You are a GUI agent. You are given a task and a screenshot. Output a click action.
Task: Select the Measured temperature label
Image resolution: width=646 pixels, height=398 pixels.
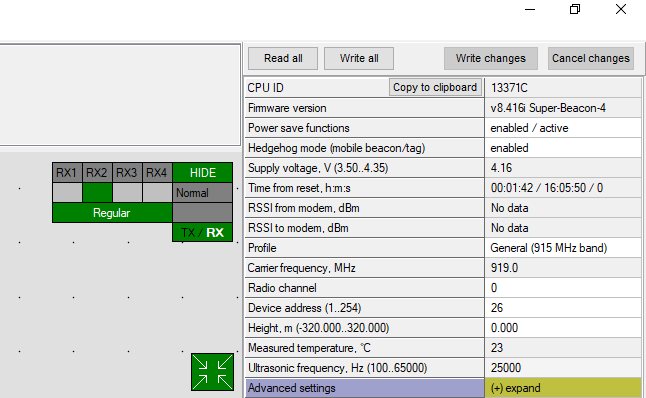309,348
